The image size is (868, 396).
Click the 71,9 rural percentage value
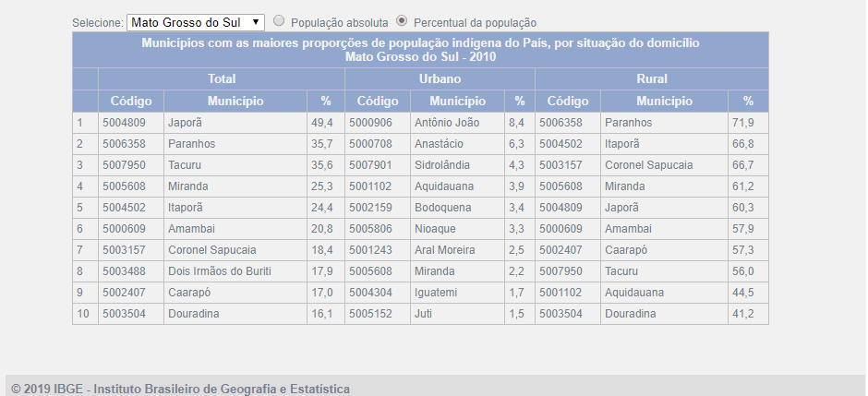743,123
